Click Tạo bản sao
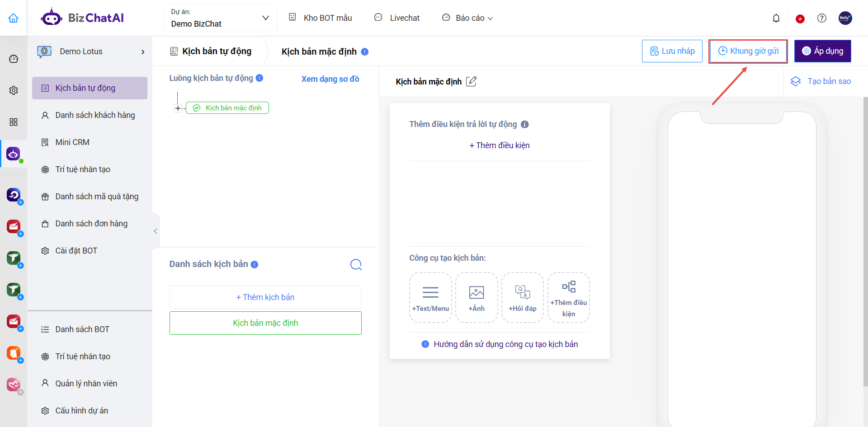 pyautogui.click(x=821, y=81)
